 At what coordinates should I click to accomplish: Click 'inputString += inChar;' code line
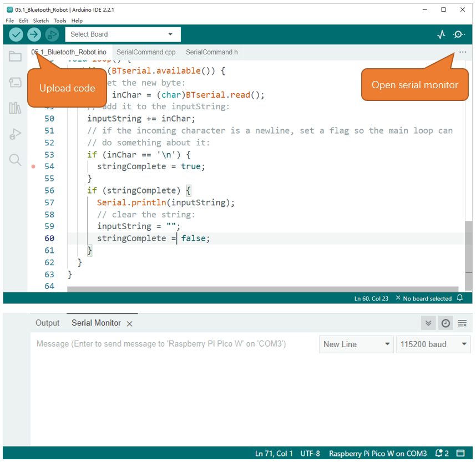[x=141, y=118]
